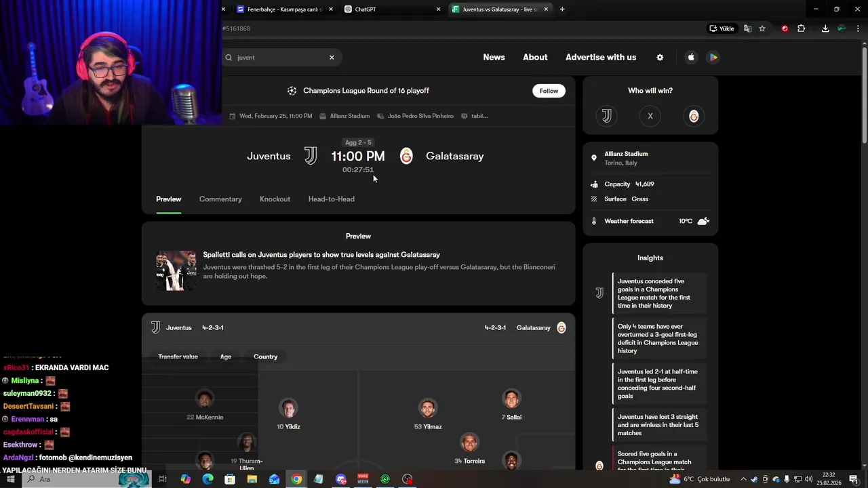868x488 pixels.
Task: Open Torreira's player profile
Action: tap(469, 449)
